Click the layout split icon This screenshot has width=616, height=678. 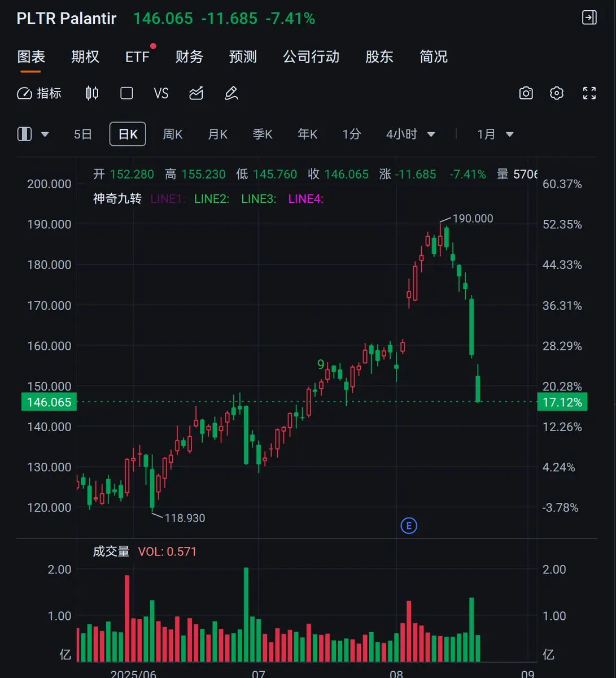coord(24,134)
